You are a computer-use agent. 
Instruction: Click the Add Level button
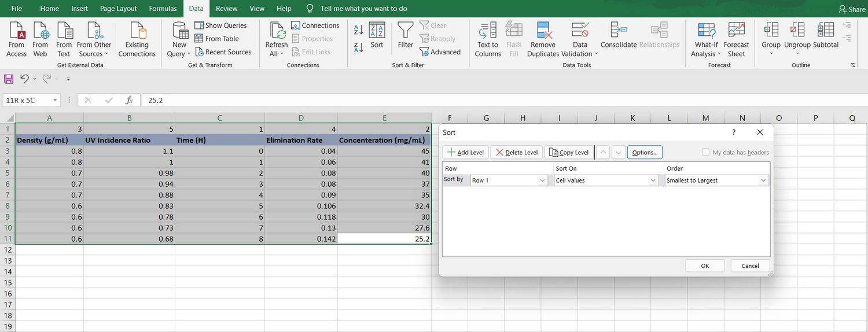[465, 152]
